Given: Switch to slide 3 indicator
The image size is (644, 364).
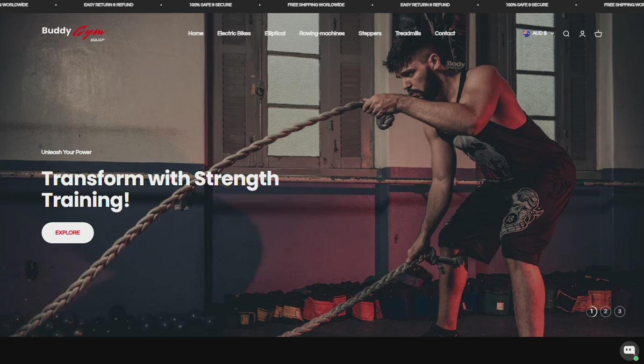Looking at the screenshot, I should tap(620, 311).
